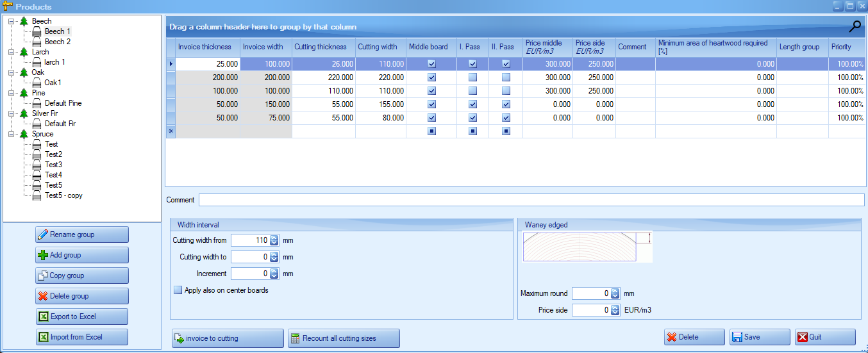Sort by Length group column header
Screen dimensions: 868x353
point(803,47)
